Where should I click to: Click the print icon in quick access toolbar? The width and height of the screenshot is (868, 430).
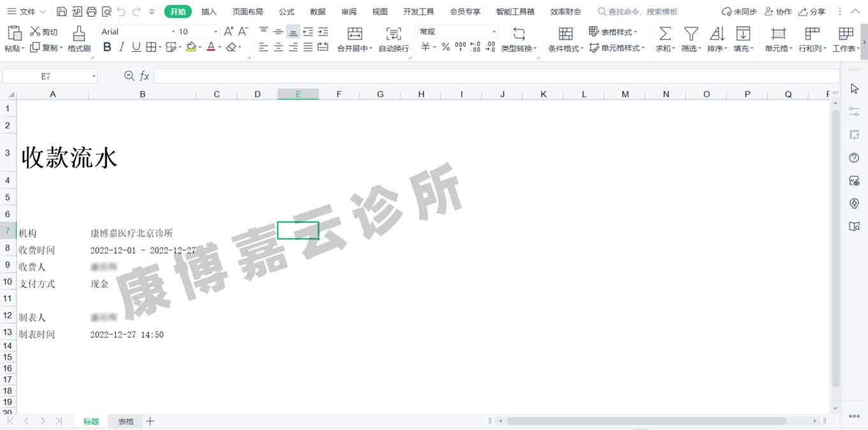click(91, 11)
